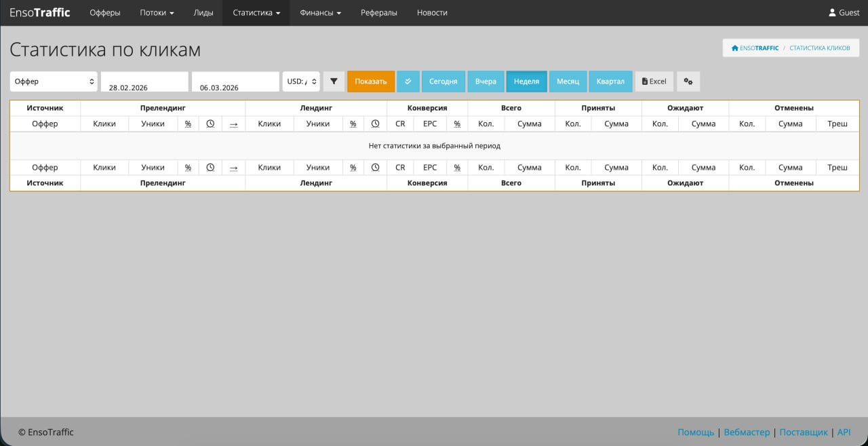Open the Оффер grouping dropdown

[x=54, y=81]
